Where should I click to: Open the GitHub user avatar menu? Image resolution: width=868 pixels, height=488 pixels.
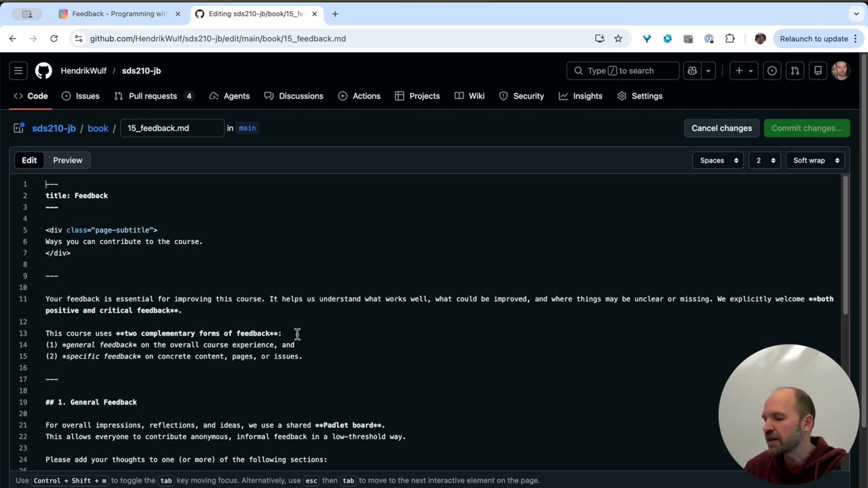pyautogui.click(x=841, y=70)
